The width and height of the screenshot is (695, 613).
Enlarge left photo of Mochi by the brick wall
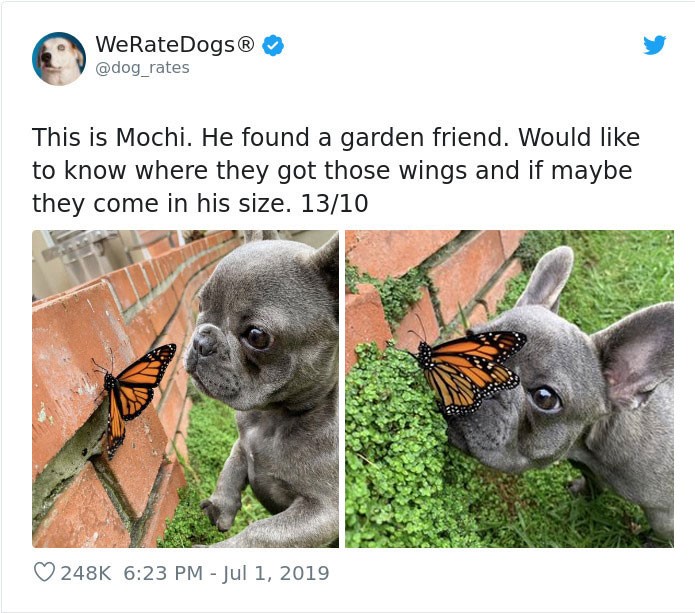pyautogui.click(x=185, y=389)
